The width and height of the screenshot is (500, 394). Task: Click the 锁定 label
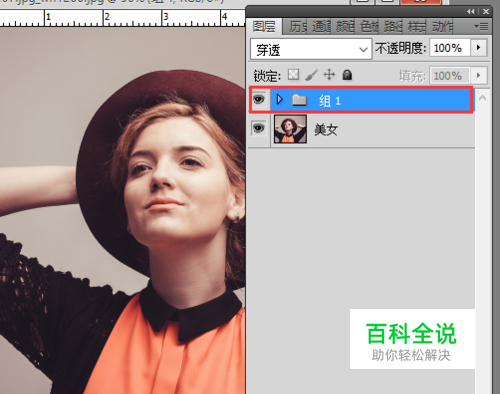click(x=267, y=76)
